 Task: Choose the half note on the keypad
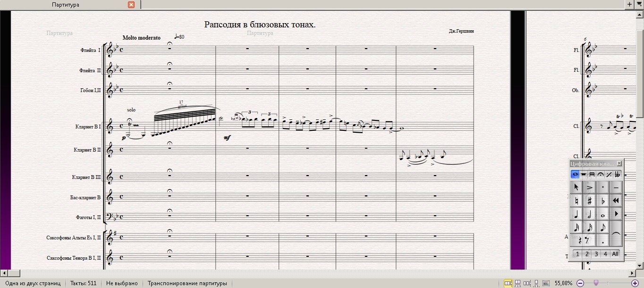590,214
